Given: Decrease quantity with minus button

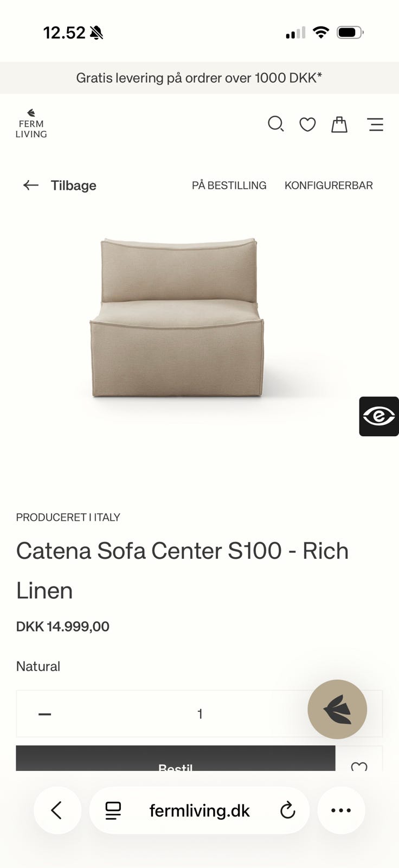Looking at the screenshot, I should (x=45, y=714).
